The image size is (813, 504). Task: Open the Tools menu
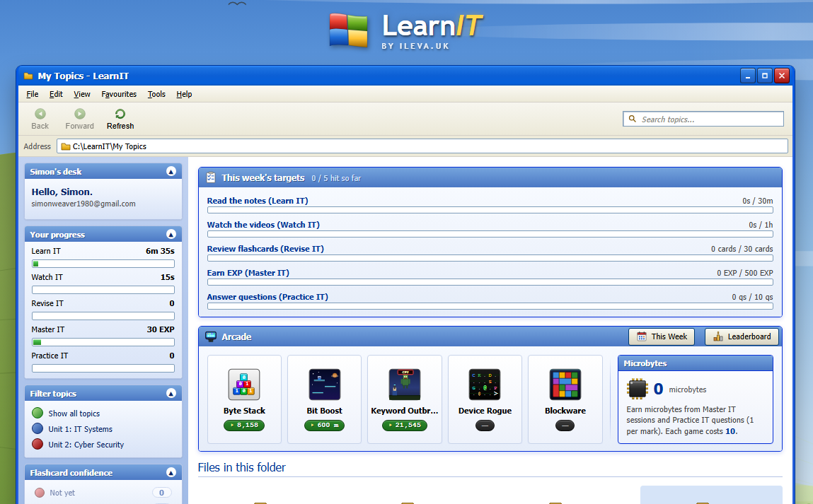(x=156, y=94)
